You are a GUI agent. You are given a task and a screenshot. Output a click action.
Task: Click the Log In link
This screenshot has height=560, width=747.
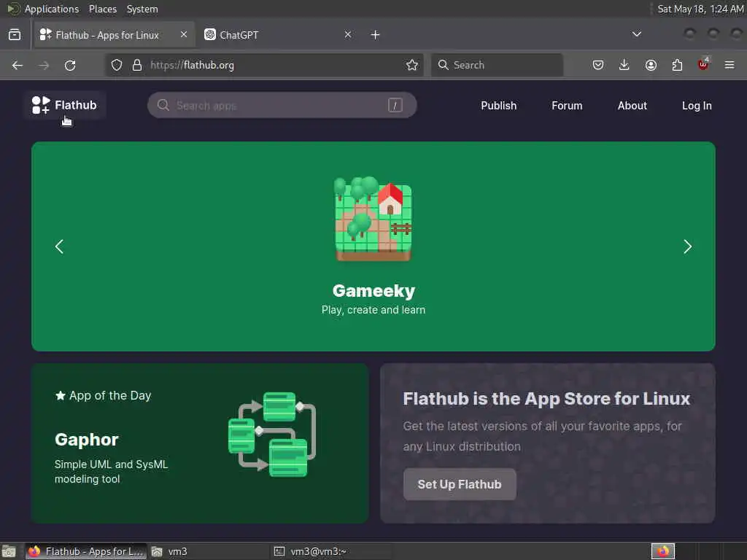[x=697, y=106]
